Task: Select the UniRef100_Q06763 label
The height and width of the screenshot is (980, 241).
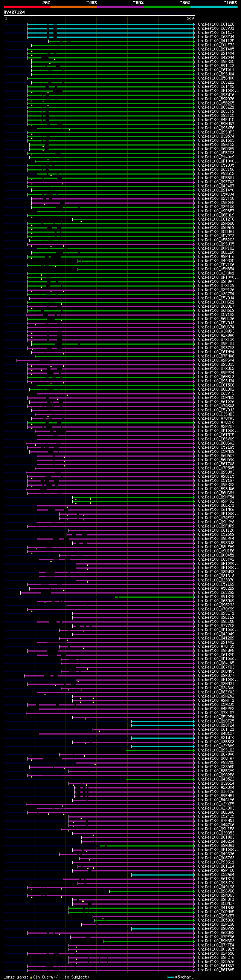Action: pyautogui.click(x=216, y=858)
